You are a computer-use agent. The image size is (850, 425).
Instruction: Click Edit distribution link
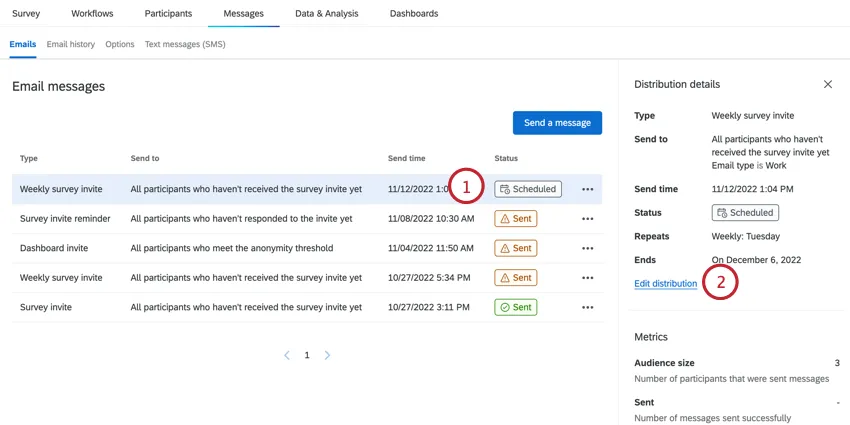665,284
